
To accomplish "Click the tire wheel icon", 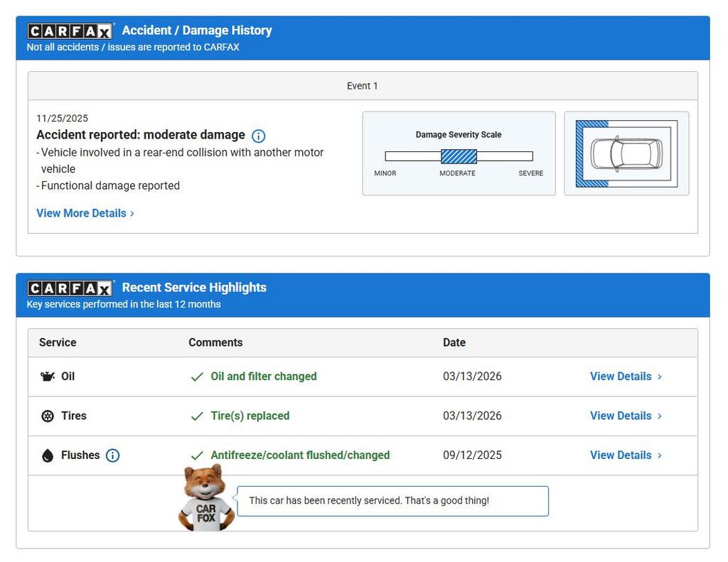I will 48,416.
